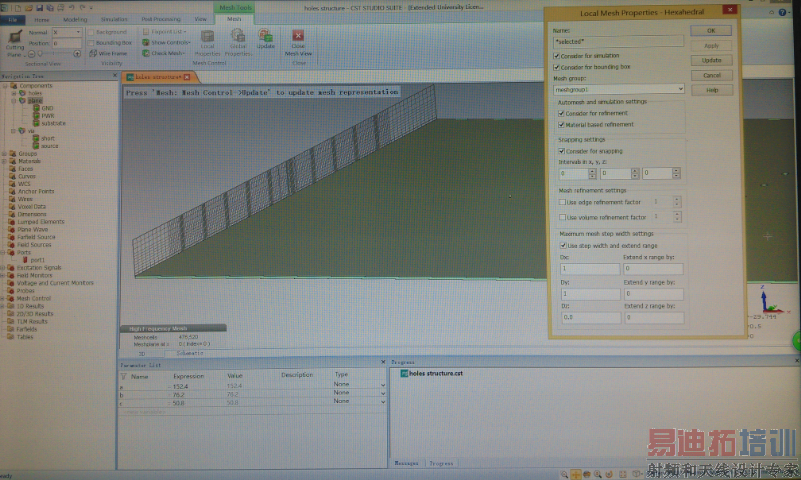
Task: Switch to the View ribbon tab
Action: tap(200, 19)
